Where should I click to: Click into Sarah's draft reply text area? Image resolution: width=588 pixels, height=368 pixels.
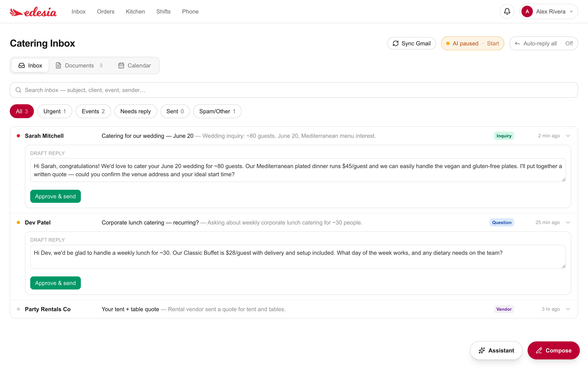coord(298,170)
